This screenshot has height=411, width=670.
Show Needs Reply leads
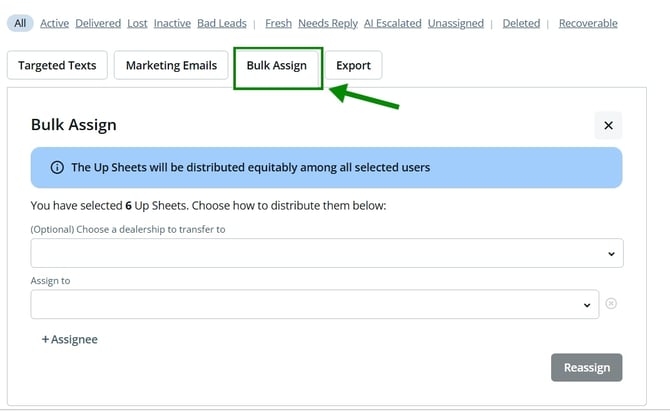pyautogui.click(x=328, y=23)
